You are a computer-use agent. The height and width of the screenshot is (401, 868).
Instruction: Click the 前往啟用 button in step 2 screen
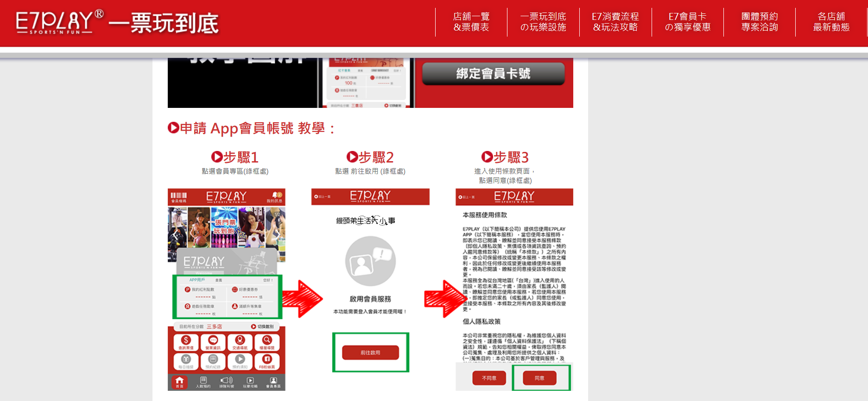370,352
